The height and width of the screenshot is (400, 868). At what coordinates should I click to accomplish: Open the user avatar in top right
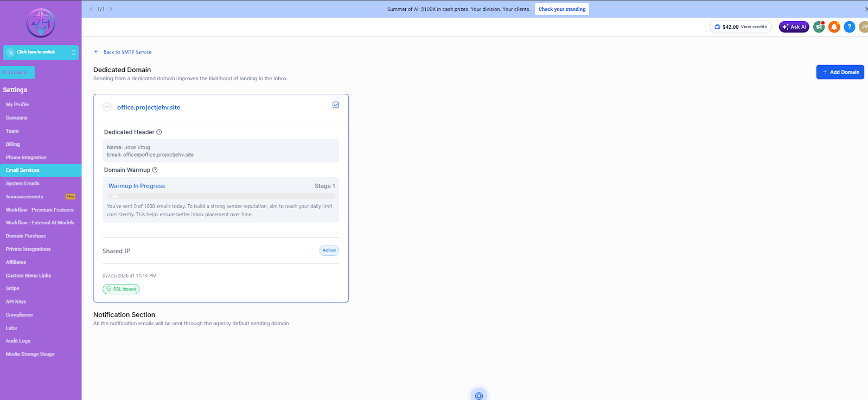tap(864, 27)
